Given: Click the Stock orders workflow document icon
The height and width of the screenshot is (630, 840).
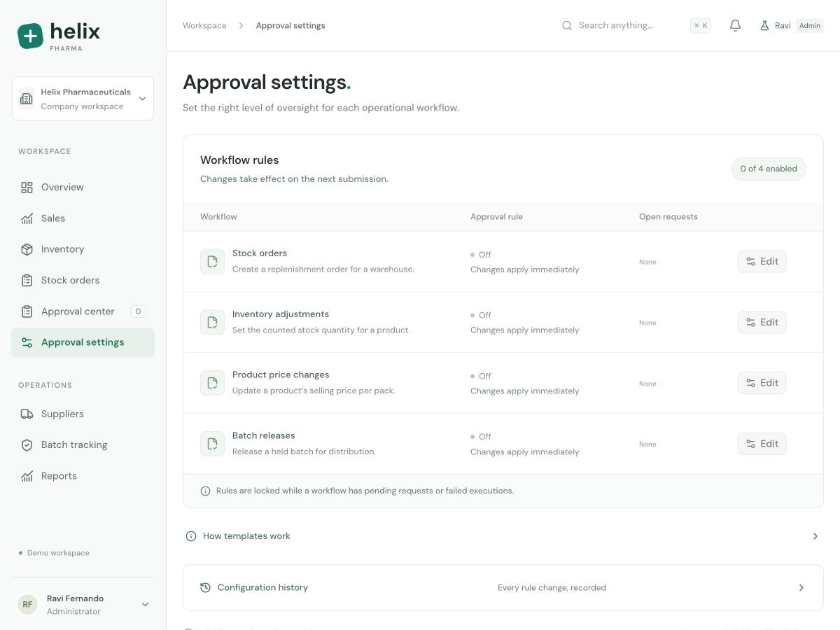Looking at the screenshot, I should click(213, 262).
